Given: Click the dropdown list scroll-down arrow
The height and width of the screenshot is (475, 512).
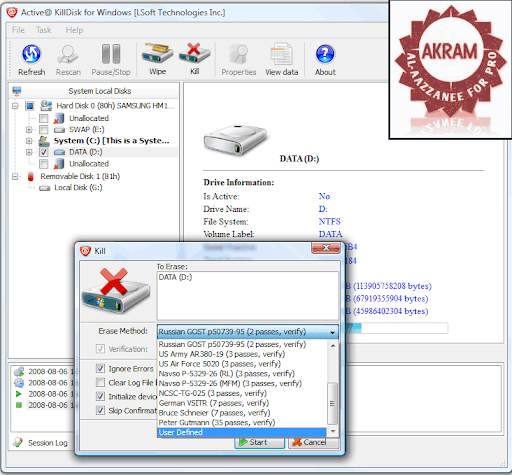Looking at the screenshot, I should pos(333,432).
